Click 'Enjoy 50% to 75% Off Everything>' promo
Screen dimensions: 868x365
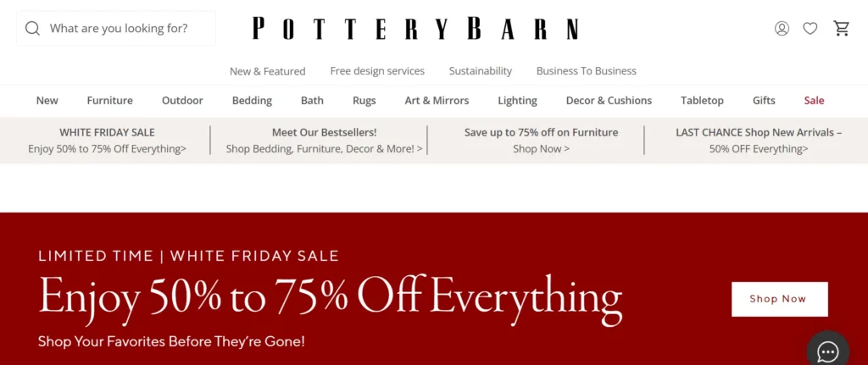107,148
